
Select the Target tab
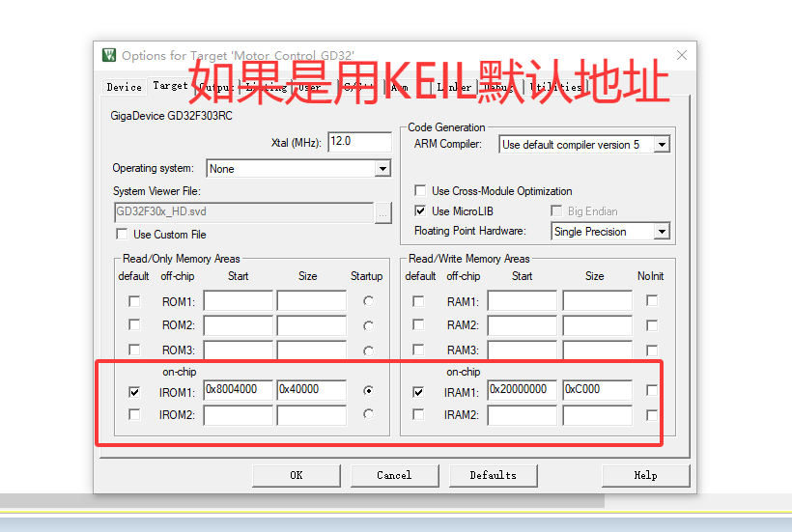[170, 86]
